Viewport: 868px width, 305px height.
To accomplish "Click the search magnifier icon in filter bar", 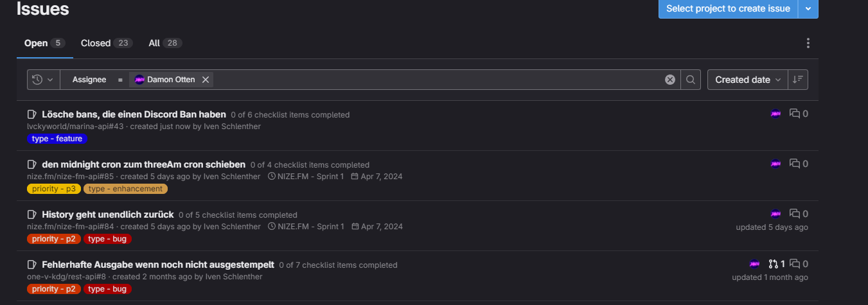I will click(691, 80).
